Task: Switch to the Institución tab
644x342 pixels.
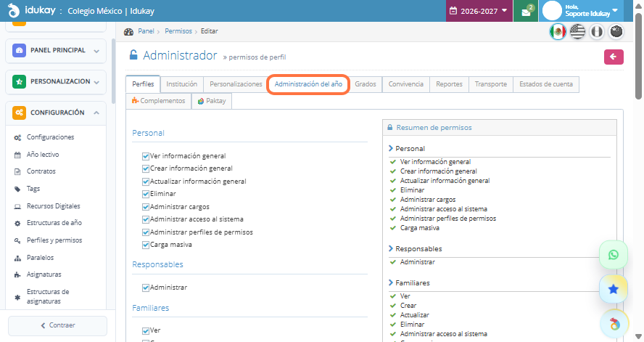Action: click(x=181, y=84)
